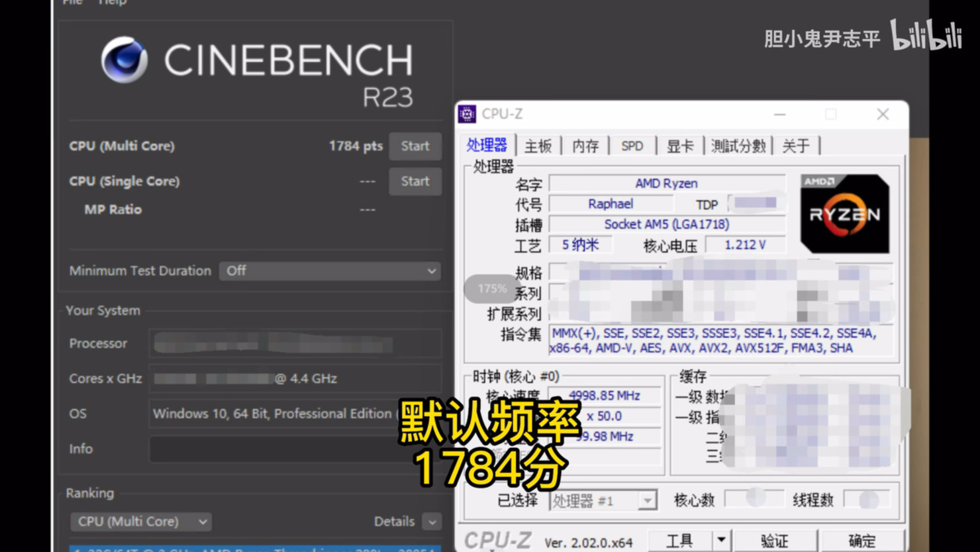Click the instruction set text starting MMX(+)

pyautogui.click(x=715, y=341)
